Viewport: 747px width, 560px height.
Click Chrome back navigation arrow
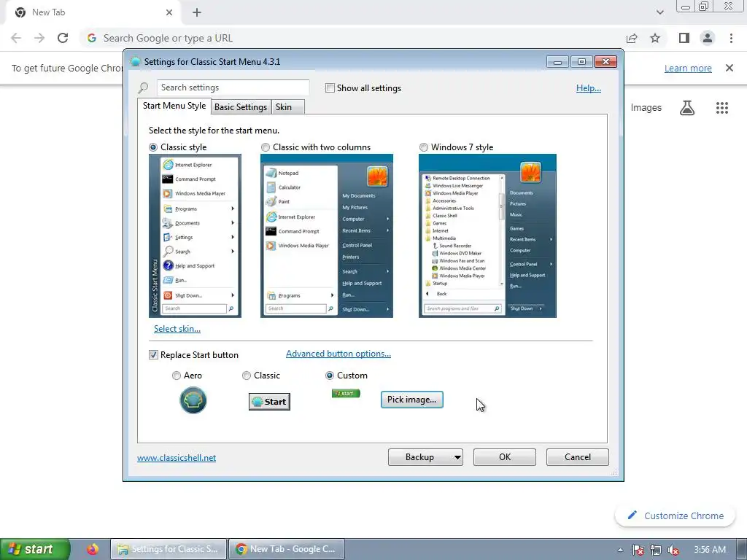[16, 38]
